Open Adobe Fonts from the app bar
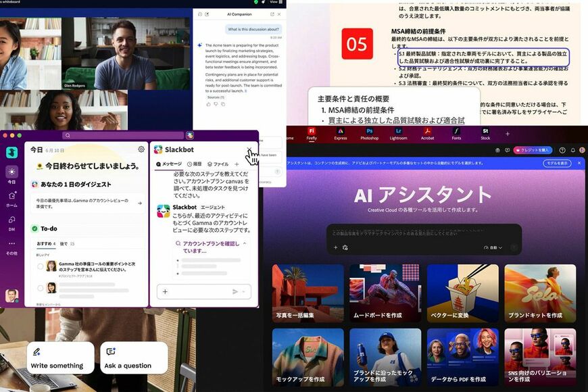Screen dimensions: 588x392 pyautogui.click(x=456, y=133)
